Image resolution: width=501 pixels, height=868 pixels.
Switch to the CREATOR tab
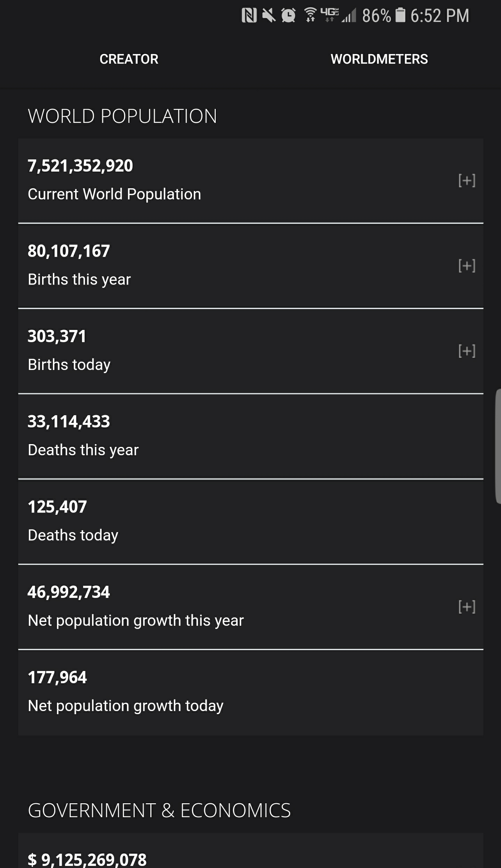click(x=129, y=59)
